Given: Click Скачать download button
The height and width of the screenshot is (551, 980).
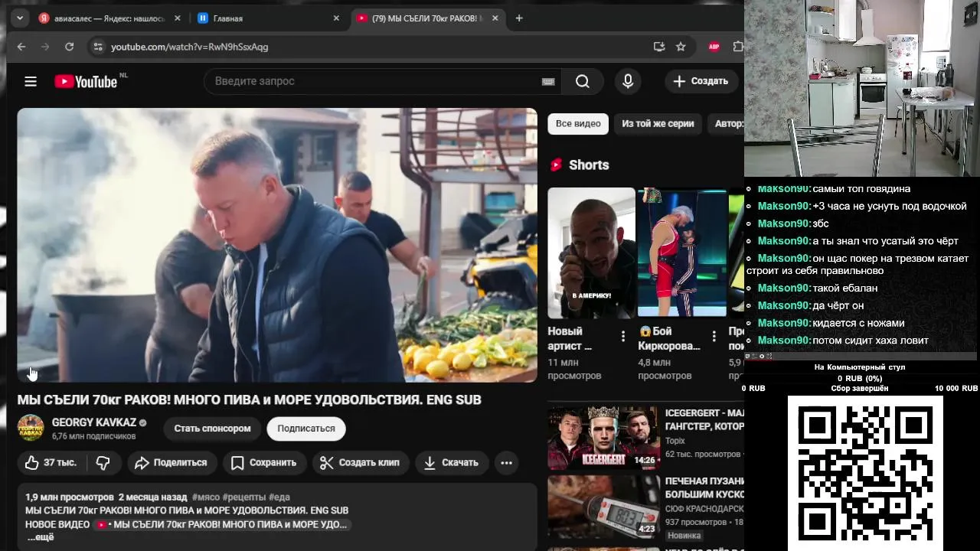Looking at the screenshot, I should pos(452,462).
